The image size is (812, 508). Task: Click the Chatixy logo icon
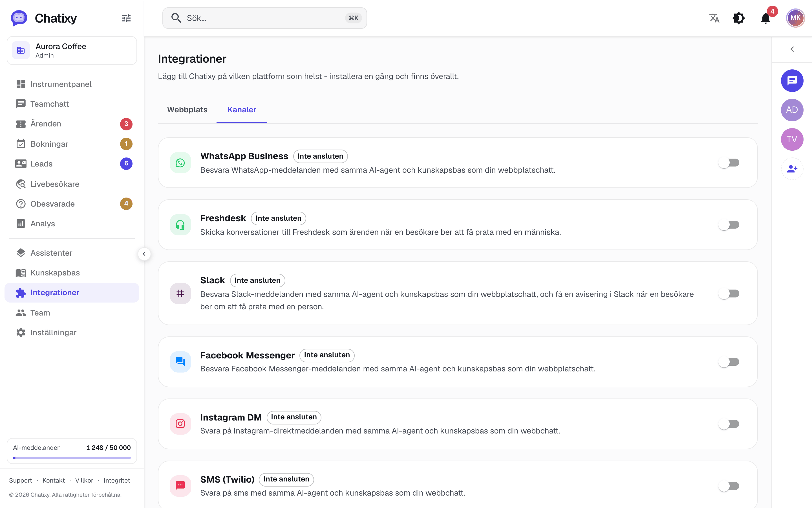19,18
